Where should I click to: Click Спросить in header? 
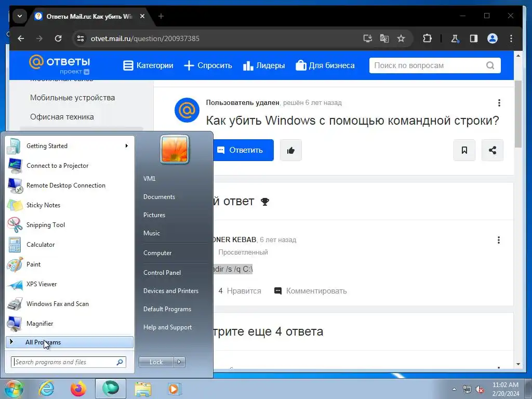point(208,65)
